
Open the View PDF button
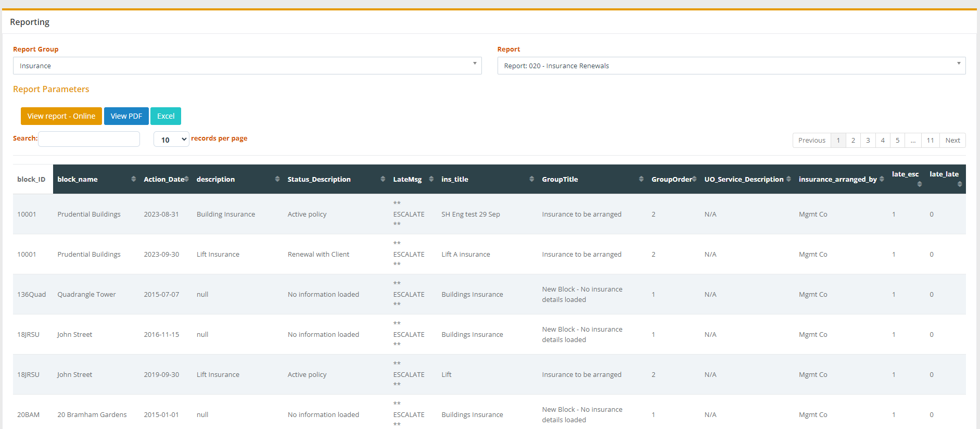point(126,116)
